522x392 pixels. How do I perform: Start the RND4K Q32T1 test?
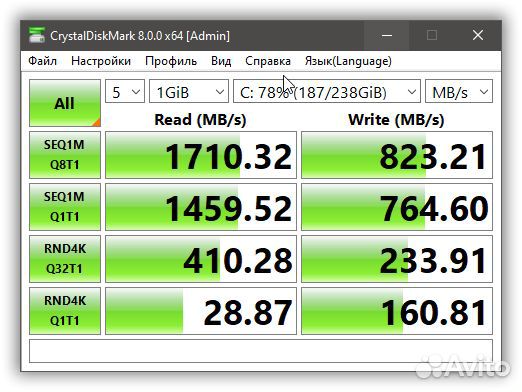pyautogui.click(x=65, y=259)
